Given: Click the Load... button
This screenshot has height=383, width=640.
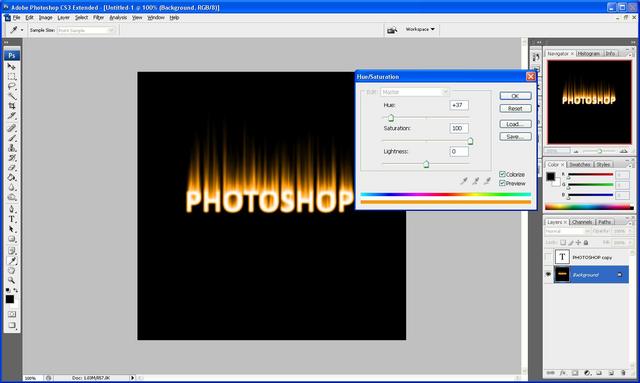Looking at the screenshot, I should (x=515, y=124).
